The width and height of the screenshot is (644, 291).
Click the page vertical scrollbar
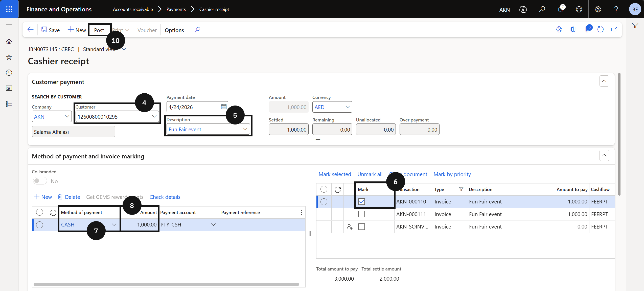tap(619, 134)
